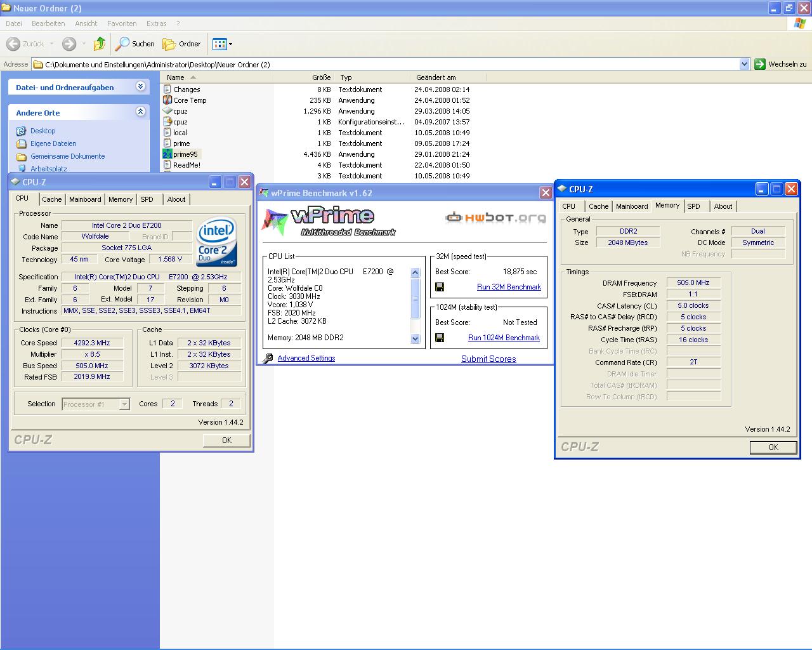Screen dimensions: 812x650
Task: Click the Zurück back arrow icon
Action: tap(13, 44)
